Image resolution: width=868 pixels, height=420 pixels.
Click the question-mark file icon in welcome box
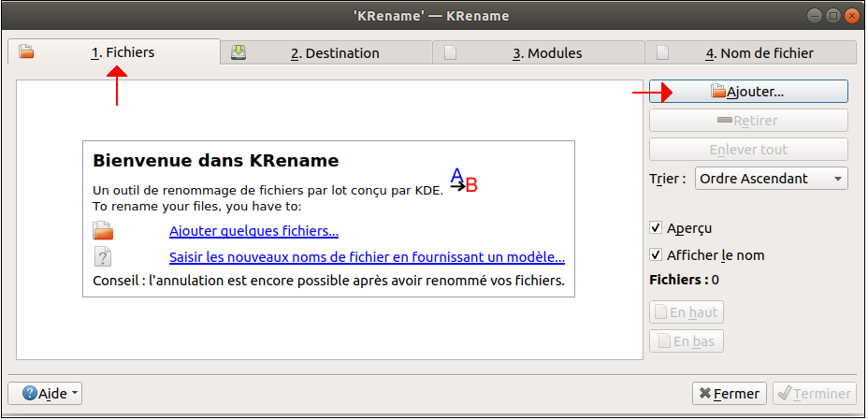pos(103,256)
